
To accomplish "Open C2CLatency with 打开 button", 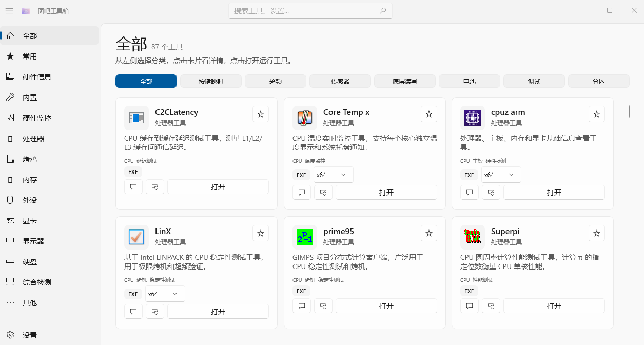I will pyautogui.click(x=218, y=187).
